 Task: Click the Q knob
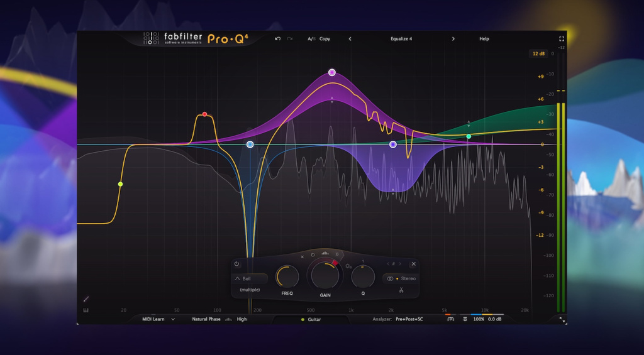[363, 276]
